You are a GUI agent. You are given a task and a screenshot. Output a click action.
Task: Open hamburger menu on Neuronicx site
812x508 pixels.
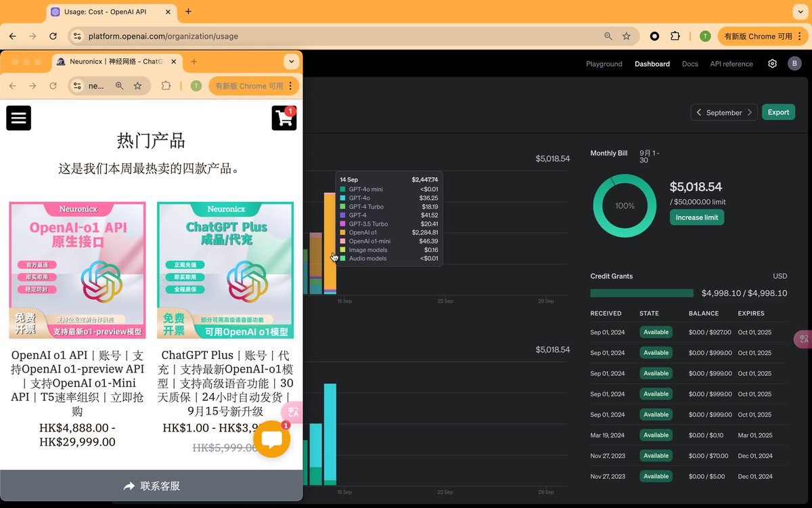18,118
